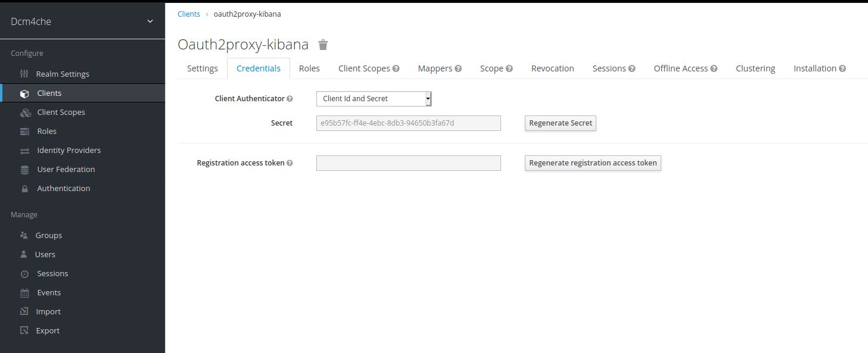Image resolution: width=868 pixels, height=353 pixels.
Task: Click the Authentication lock icon
Action: 24,189
